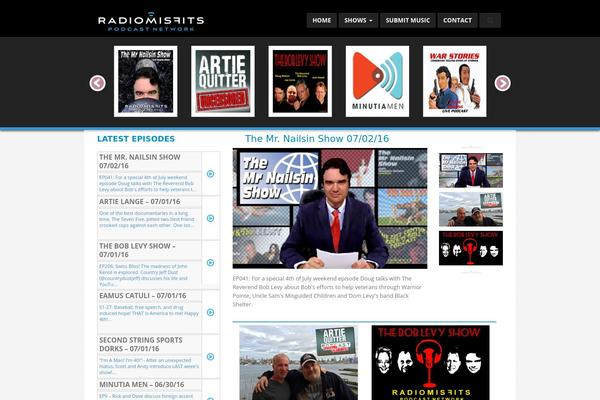
Task: Expand the Shows dropdown menu
Action: (x=358, y=20)
